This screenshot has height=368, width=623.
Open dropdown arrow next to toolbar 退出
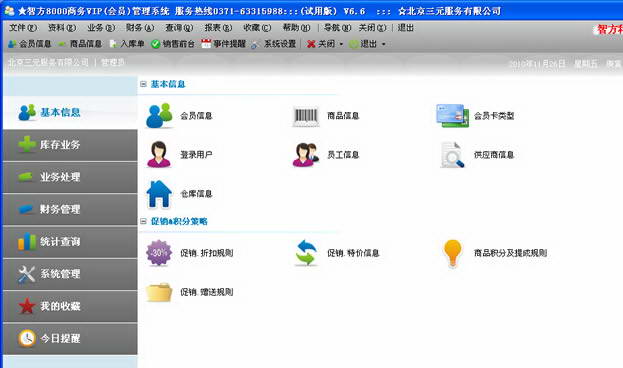[x=383, y=44]
